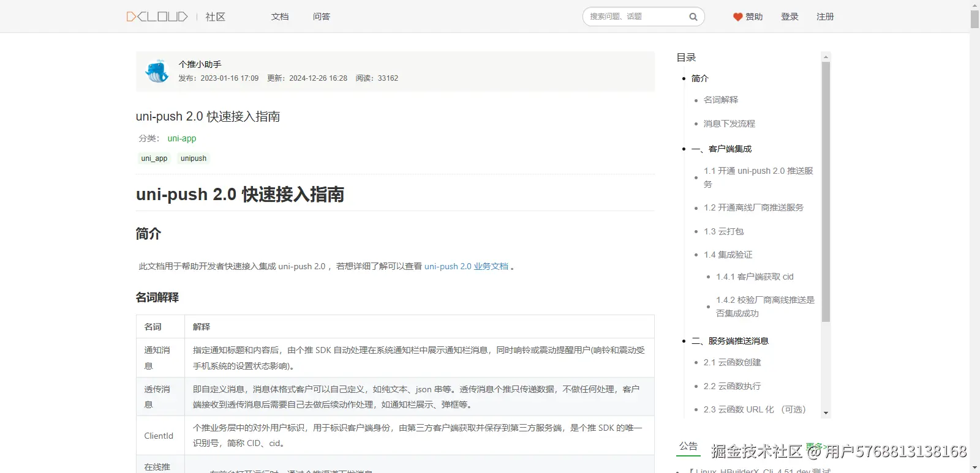Screen dimensions: 980x473
Task: Click the page scrollbar up arrow
Action: [x=974, y=5]
